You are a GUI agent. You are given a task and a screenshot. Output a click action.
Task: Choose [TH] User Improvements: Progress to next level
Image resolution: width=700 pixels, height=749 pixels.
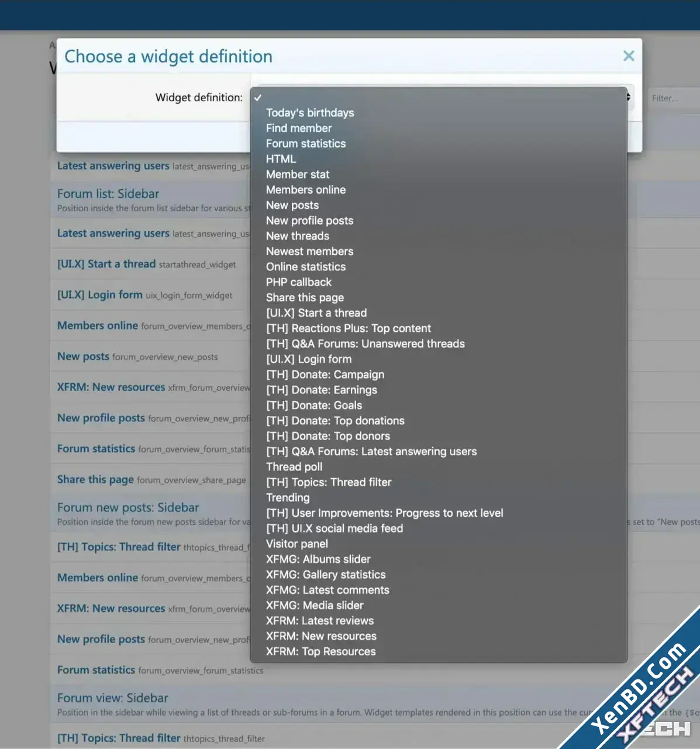[x=439, y=513]
